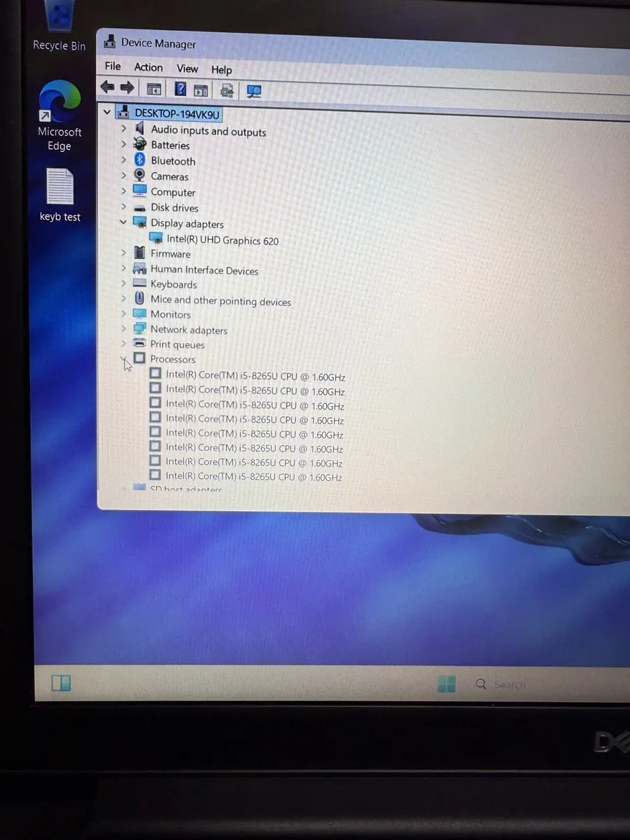Click the Forward arrow in Device Manager toolbar
The width and height of the screenshot is (630, 840).
click(127, 87)
